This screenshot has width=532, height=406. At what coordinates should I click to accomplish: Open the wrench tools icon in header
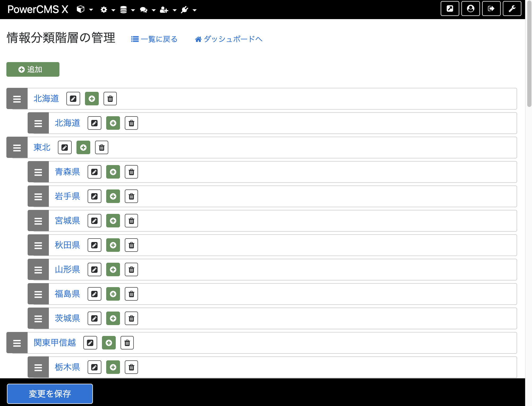[x=512, y=9]
